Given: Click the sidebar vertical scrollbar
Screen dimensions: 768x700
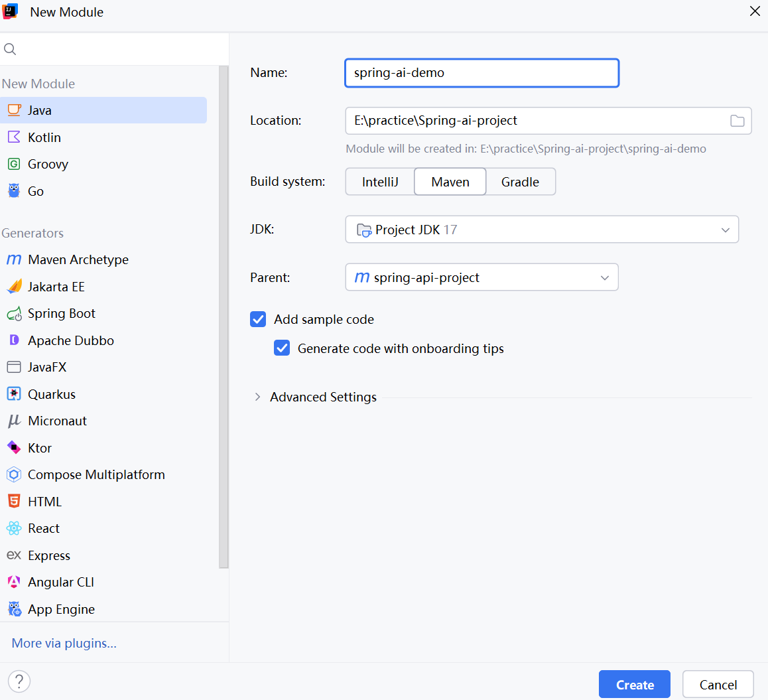Looking at the screenshot, I should (224, 317).
